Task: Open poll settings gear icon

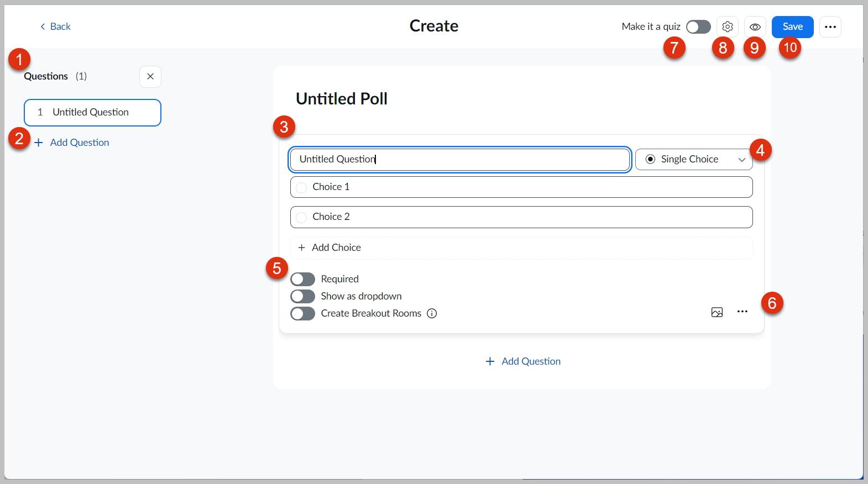Action: tap(727, 27)
